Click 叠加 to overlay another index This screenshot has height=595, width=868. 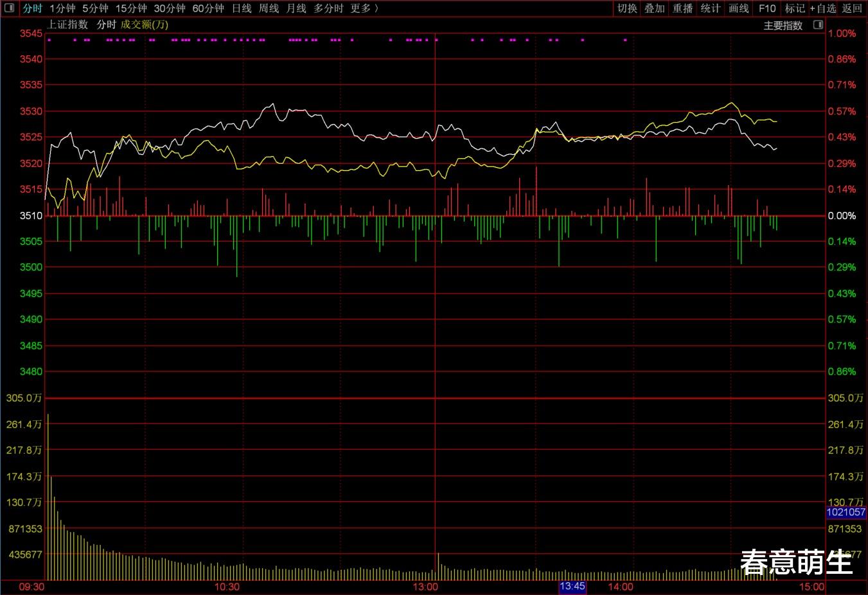point(655,8)
